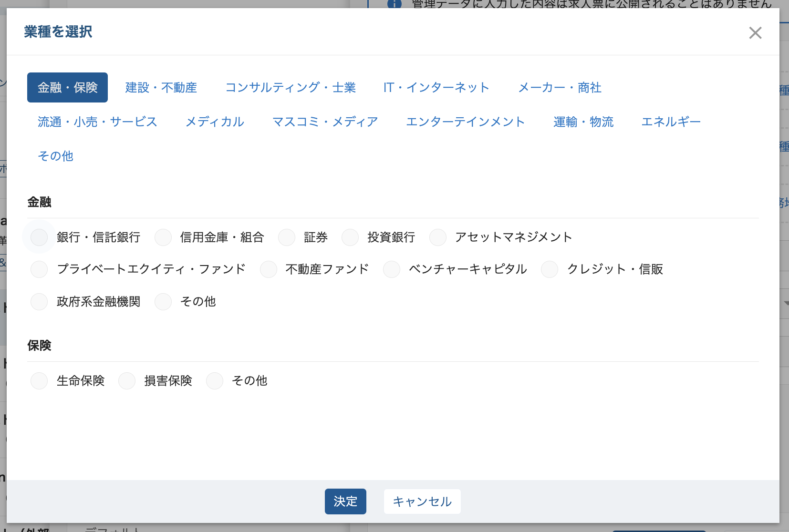This screenshot has height=532, width=789.
Task: Check the 銀行・信託銀行 option
Action: pos(39,237)
